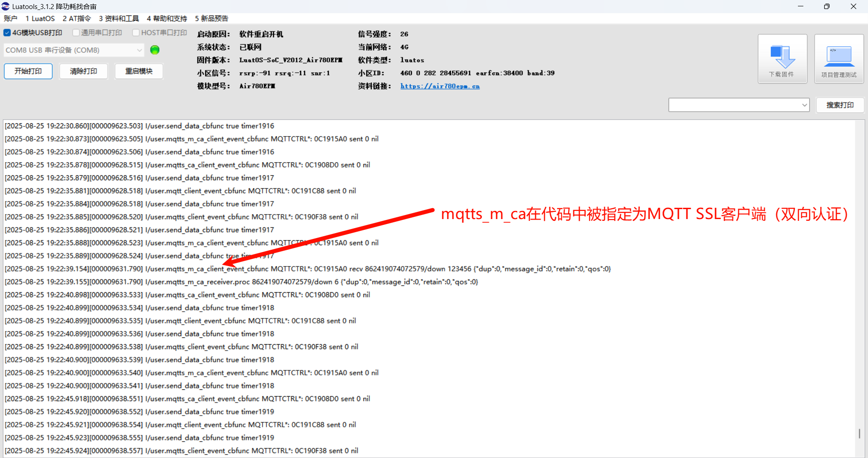Select log line with recv 862419074072579/down 123456
This screenshot has width=868, height=458.
308,269
